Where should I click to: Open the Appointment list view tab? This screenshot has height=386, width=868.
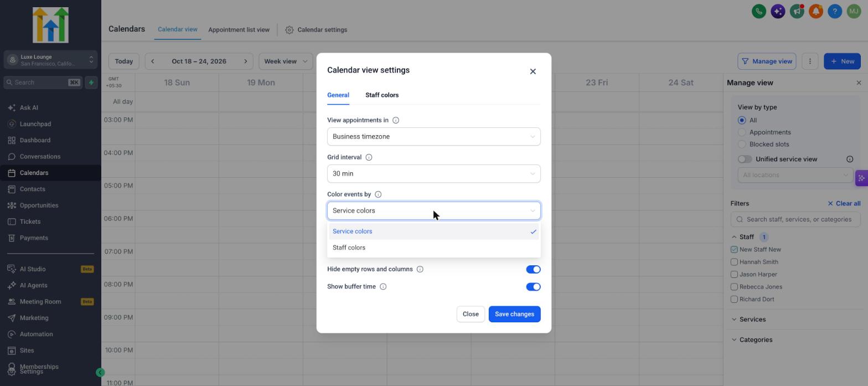tap(239, 30)
